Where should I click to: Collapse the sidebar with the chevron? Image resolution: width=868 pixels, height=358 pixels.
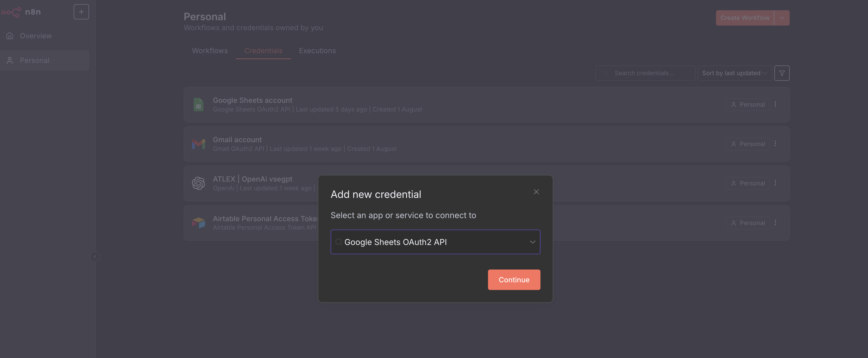click(95, 257)
